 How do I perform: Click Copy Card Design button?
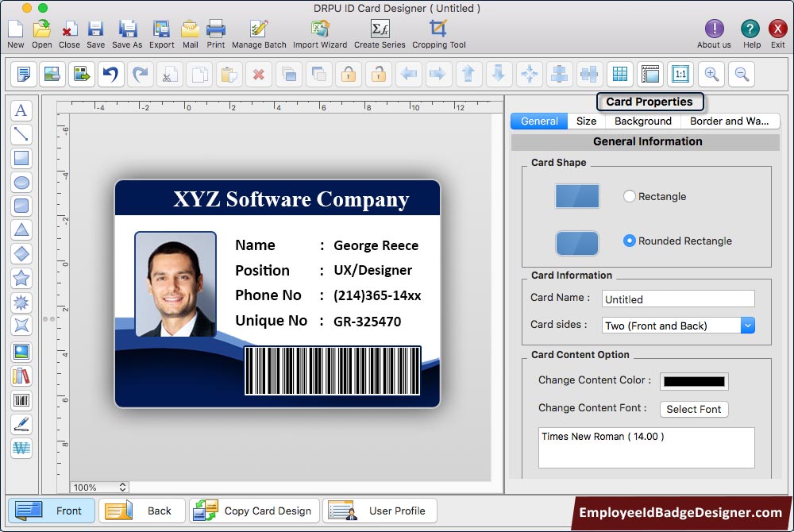pyautogui.click(x=254, y=511)
